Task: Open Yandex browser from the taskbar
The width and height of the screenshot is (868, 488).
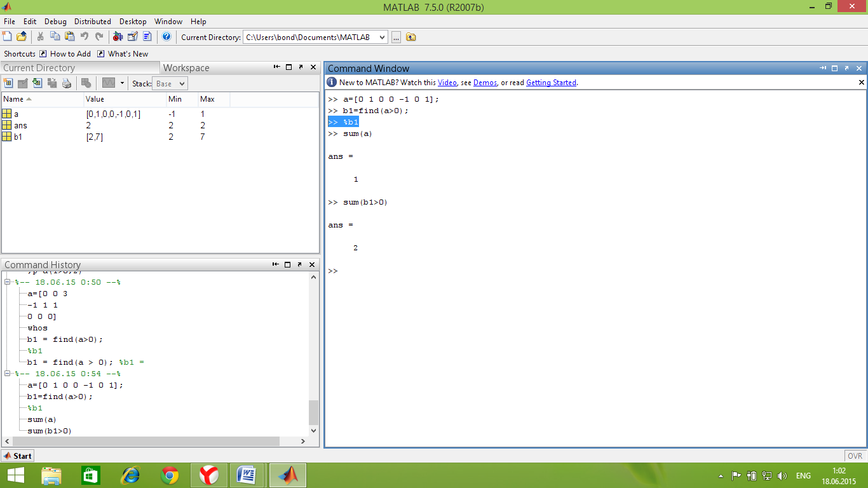Action: pyautogui.click(x=209, y=475)
